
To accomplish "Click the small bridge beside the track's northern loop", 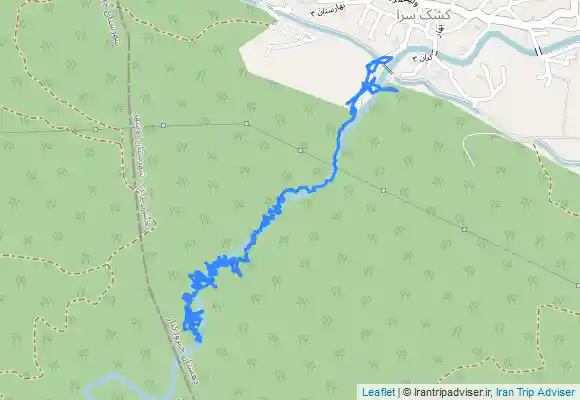I will tap(388, 70).
